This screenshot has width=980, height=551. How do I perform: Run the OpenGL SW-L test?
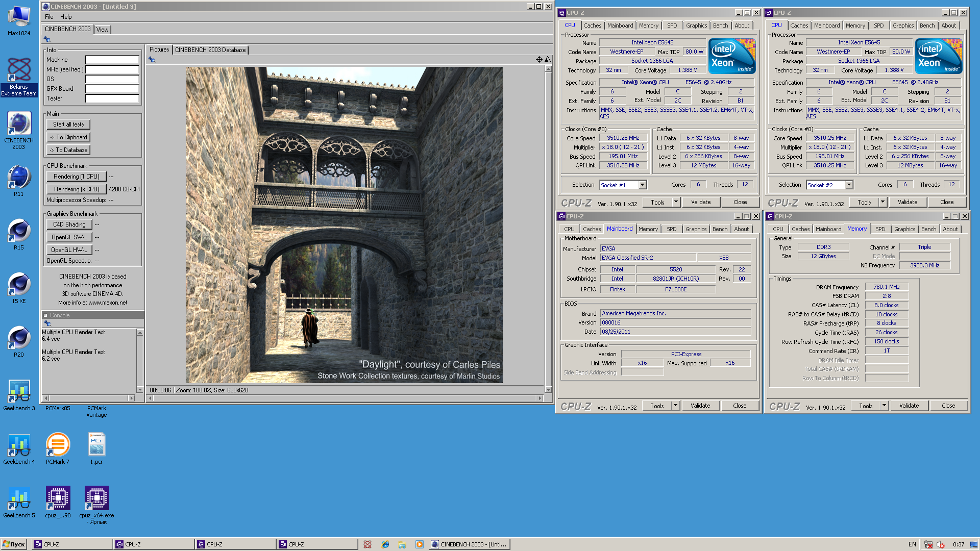point(69,237)
